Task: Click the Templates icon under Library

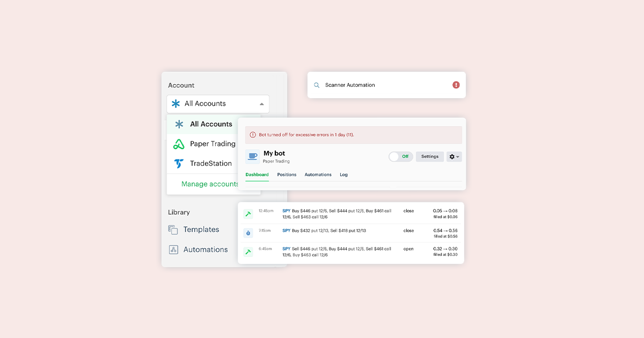Action: pos(173,229)
